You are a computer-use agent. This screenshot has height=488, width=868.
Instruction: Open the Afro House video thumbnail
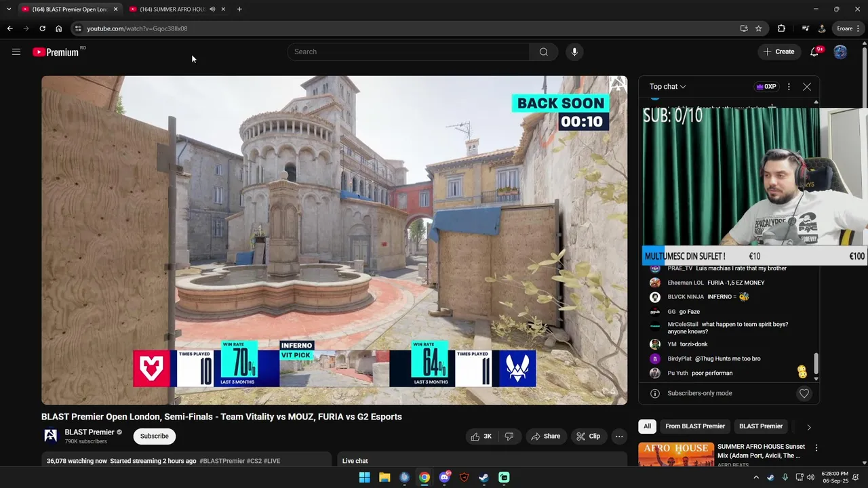tap(676, 455)
